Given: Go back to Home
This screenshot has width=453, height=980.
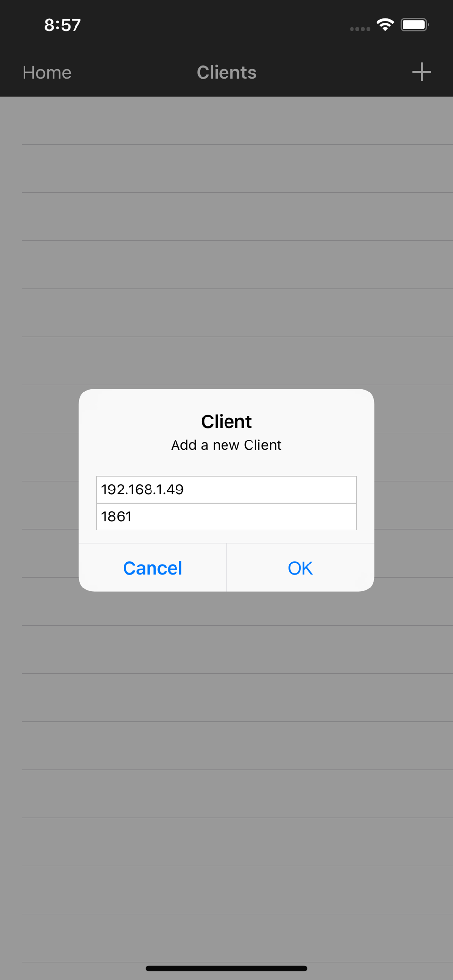Looking at the screenshot, I should click(x=47, y=73).
